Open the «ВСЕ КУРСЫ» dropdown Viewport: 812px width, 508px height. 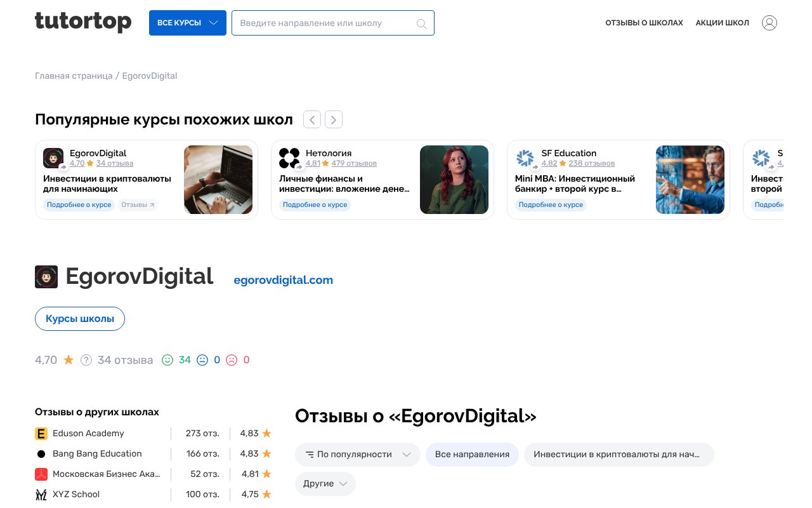[x=187, y=23]
